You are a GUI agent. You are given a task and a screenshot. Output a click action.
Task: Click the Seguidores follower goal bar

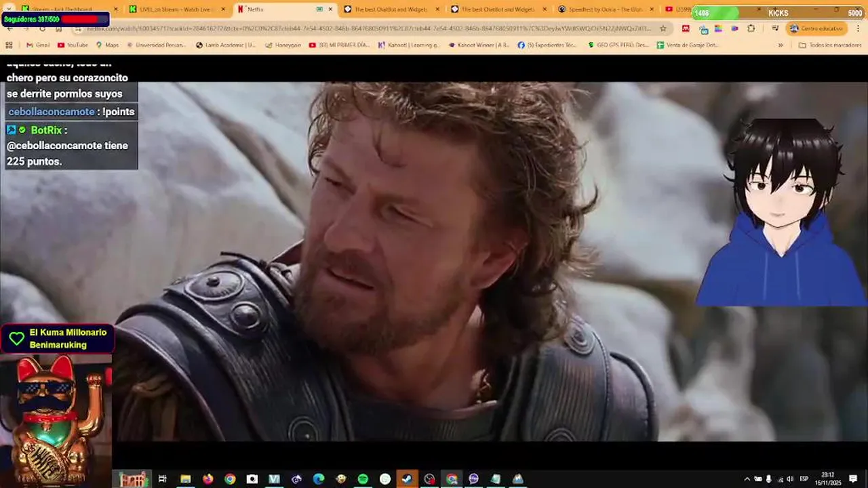pos(55,19)
